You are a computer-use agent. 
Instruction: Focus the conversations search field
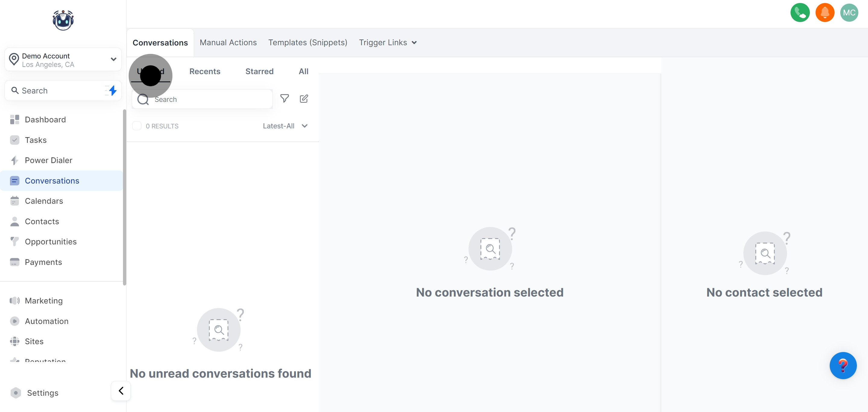point(209,99)
